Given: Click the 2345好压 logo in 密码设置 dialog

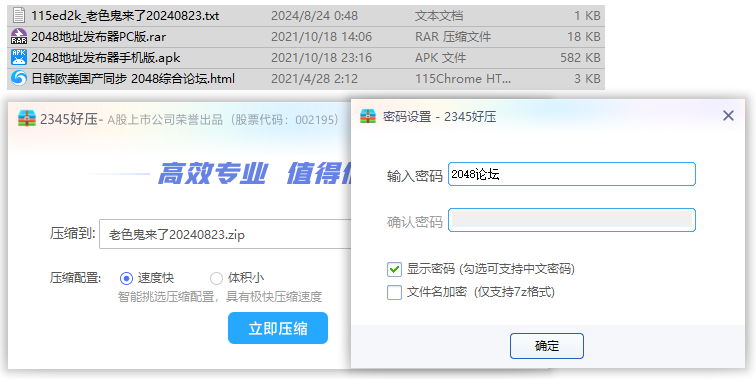Looking at the screenshot, I should [x=368, y=116].
